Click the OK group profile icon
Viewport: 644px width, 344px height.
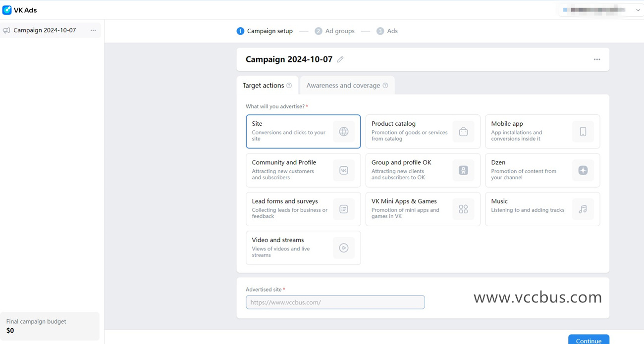463,170
